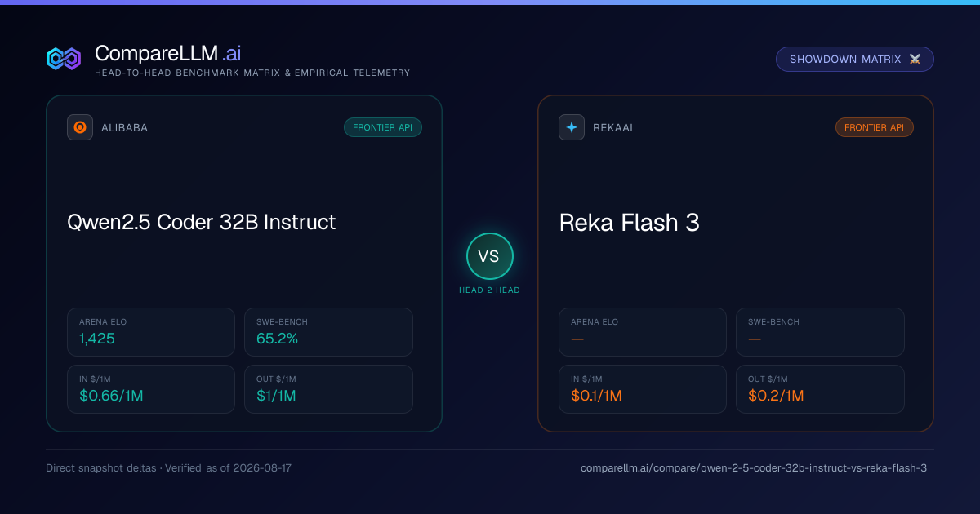Viewport: 980px width, 514px height.
Task: Select the teal Frontier API badge for Alibaba
Action: (383, 127)
